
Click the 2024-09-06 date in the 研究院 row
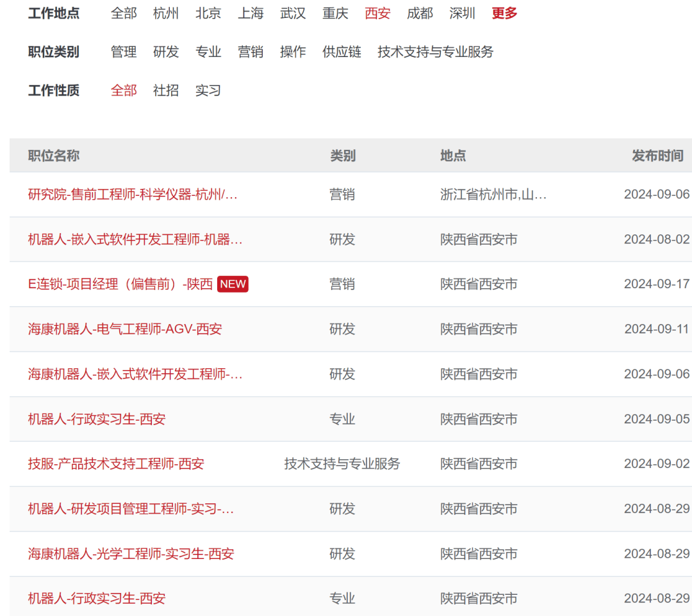(657, 195)
